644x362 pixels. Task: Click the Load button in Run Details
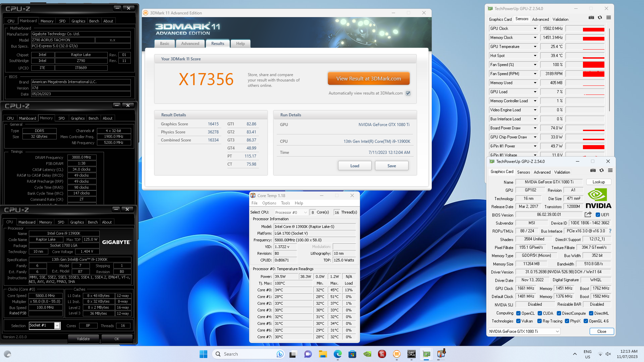pyautogui.click(x=355, y=166)
